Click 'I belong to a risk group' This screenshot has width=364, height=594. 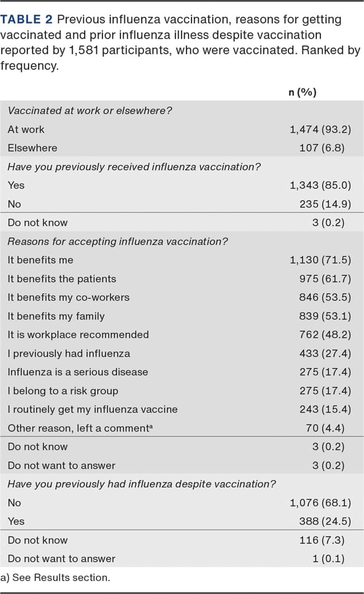(x=63, y=391)
